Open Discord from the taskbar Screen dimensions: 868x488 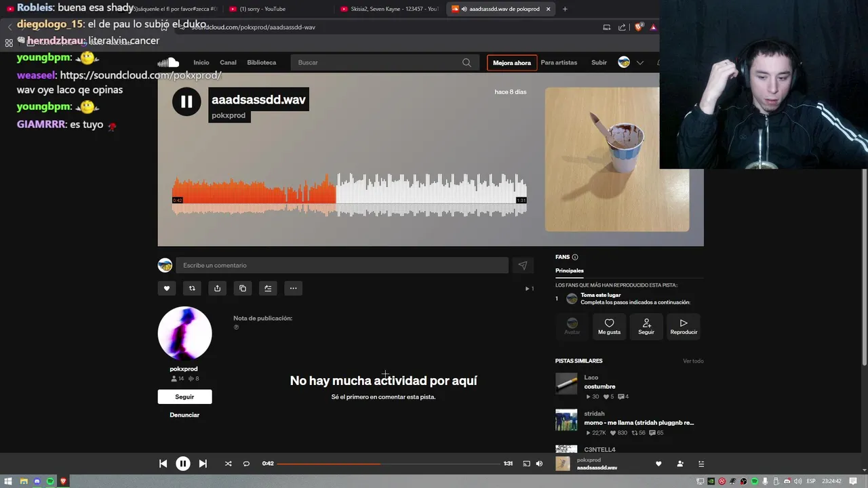pos(37,481)
